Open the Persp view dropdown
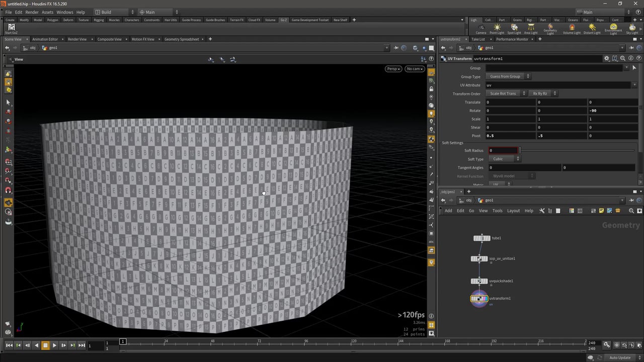 coord(392,69)
